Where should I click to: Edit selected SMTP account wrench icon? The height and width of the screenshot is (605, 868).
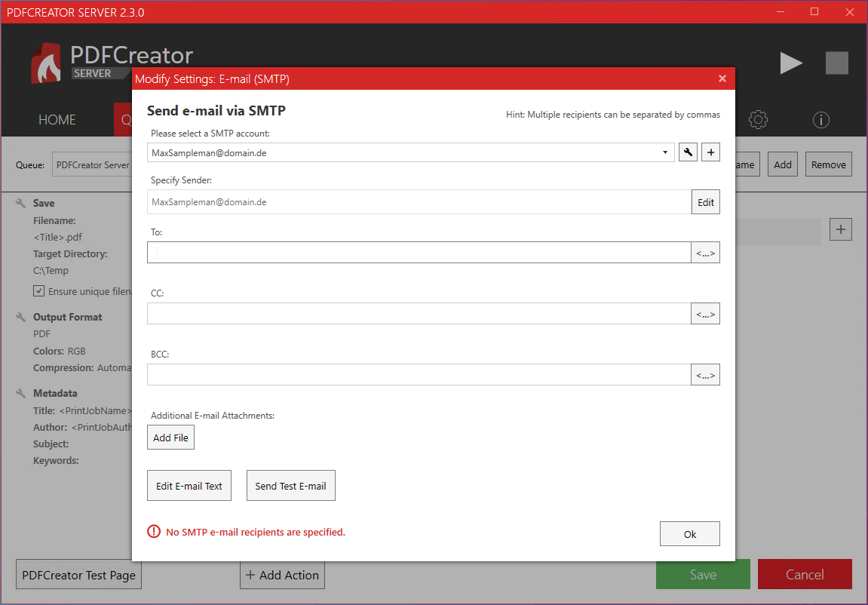coord(688,152)
